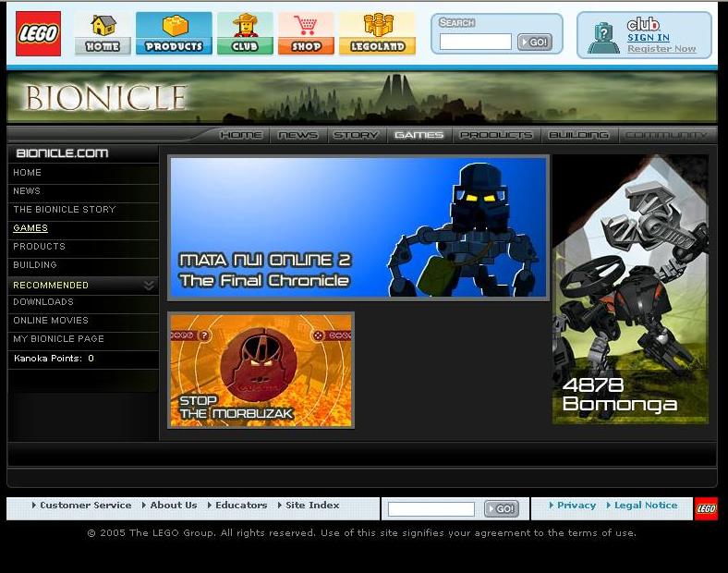The width and height of the screenshot is (728, 573).
Task: Click the club mystery minifigure avatar
Action: 602,38
